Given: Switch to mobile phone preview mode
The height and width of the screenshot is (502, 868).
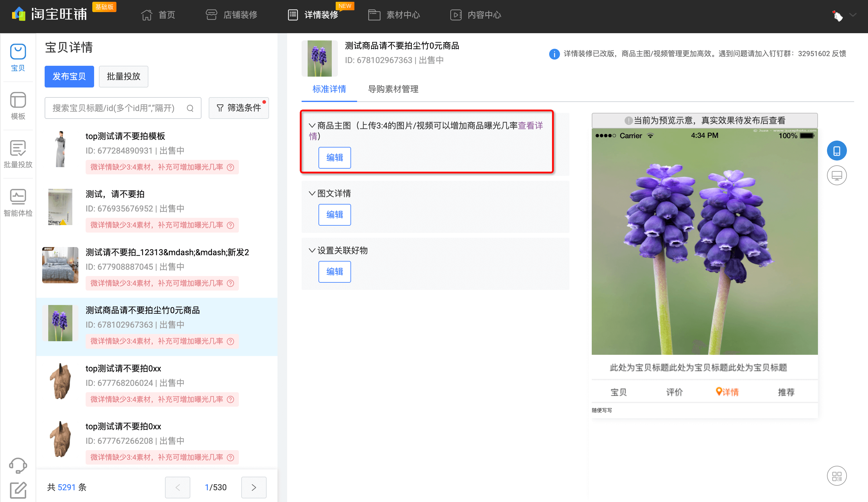Looking at the screenshot, I should pos(836,151).
